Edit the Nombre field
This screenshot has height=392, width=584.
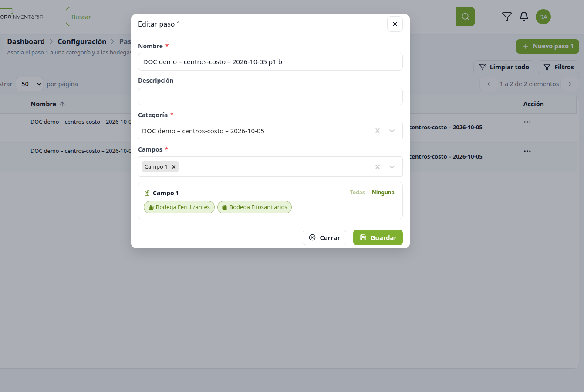[270, 62]
